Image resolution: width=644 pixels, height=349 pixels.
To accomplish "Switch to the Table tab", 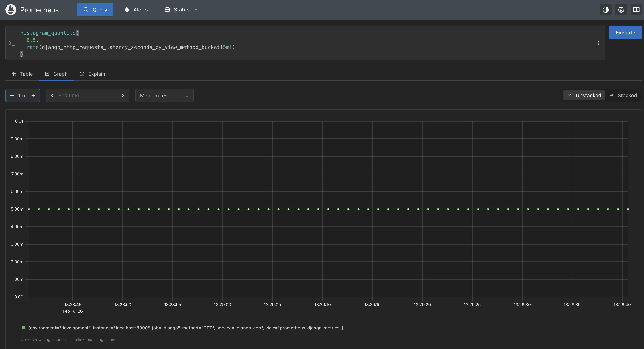I will point(22,74).
